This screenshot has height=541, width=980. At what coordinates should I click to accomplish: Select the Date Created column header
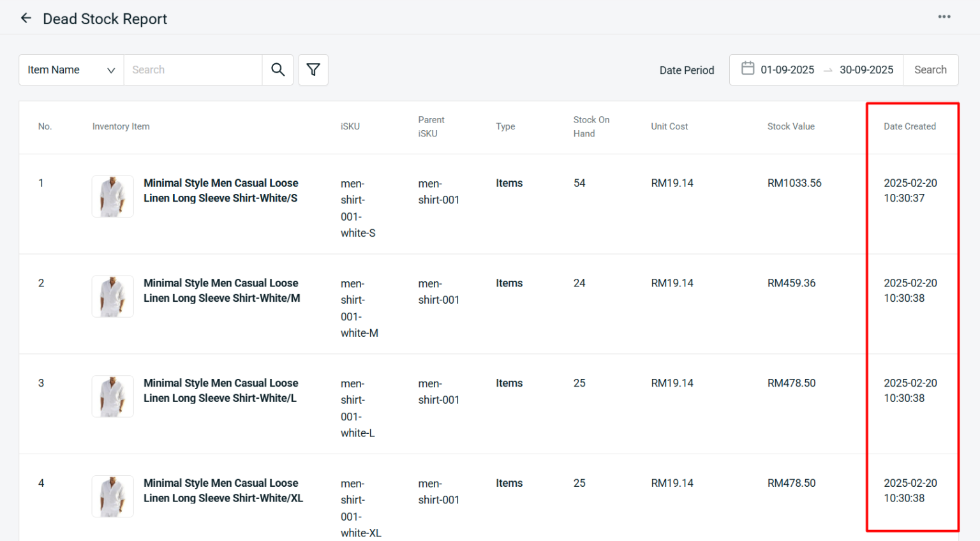pyautogui.click(x=910, y=126)
